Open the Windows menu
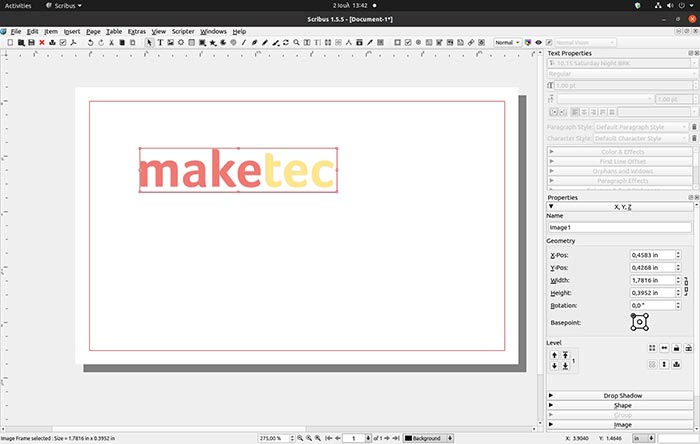Viewport: 700px width, 444px height. click(x=213, y=31)
